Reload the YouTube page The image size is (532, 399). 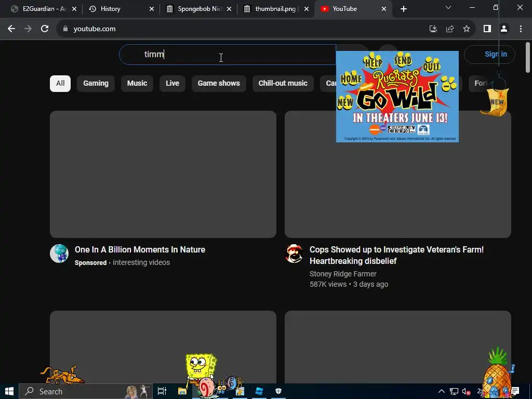point(45,29)
